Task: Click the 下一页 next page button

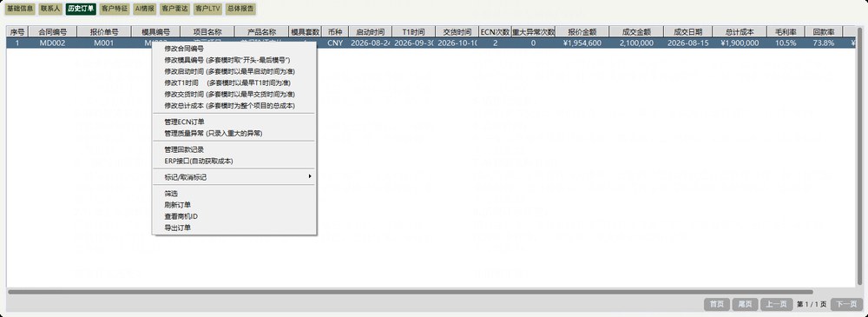Action: [x=846, y=304]
